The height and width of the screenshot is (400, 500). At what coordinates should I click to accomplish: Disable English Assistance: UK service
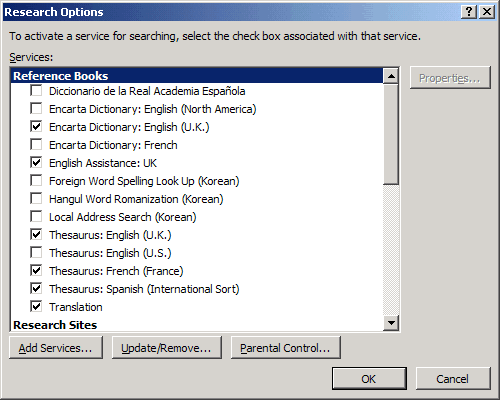[x=36, y=163]
